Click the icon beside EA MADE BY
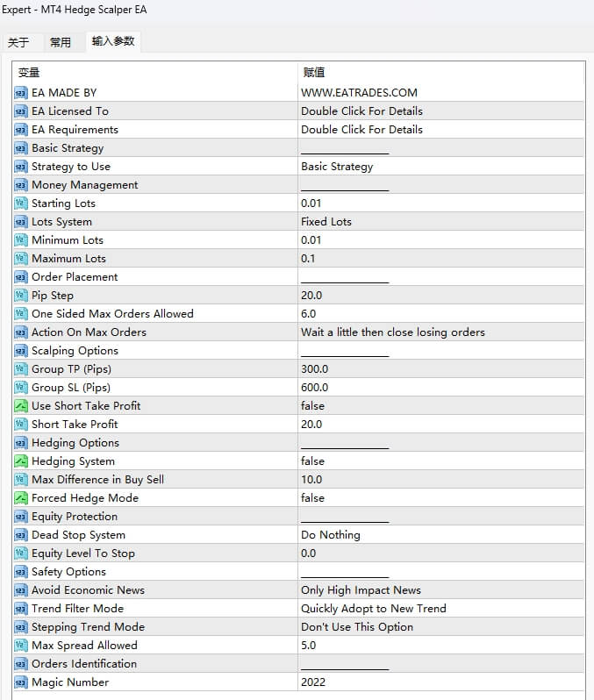Image resolution: width=594 pixels, height=700 pixels. (21, 93)
